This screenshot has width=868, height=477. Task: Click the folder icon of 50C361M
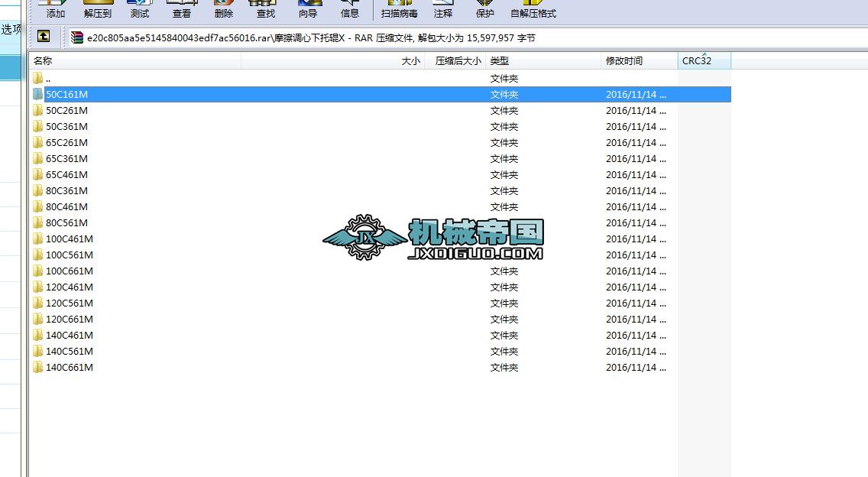click(x=37, y=126)
